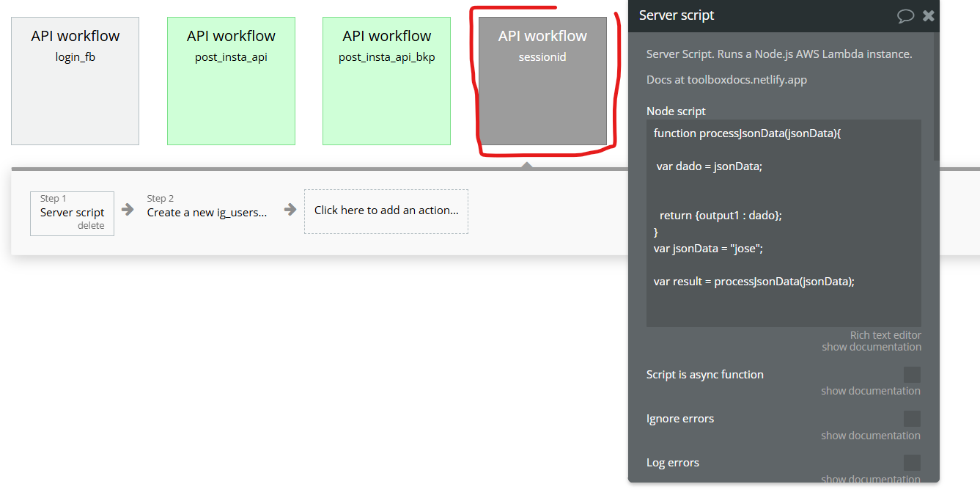This screenshot has height=495, width=980.
Task: Click the 'Server Script. Runs a Node.js AWS Lambda instance.' text
Action: coord(779,54)
